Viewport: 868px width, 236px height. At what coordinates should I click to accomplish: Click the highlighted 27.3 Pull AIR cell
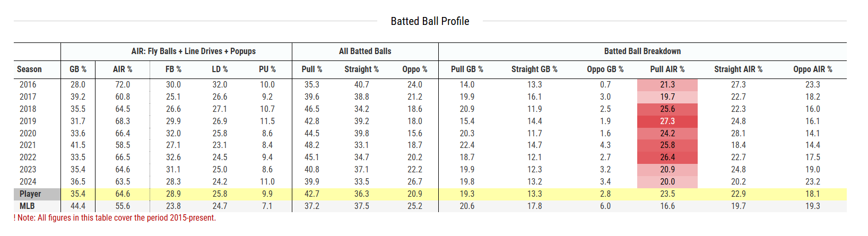[667, 121]
